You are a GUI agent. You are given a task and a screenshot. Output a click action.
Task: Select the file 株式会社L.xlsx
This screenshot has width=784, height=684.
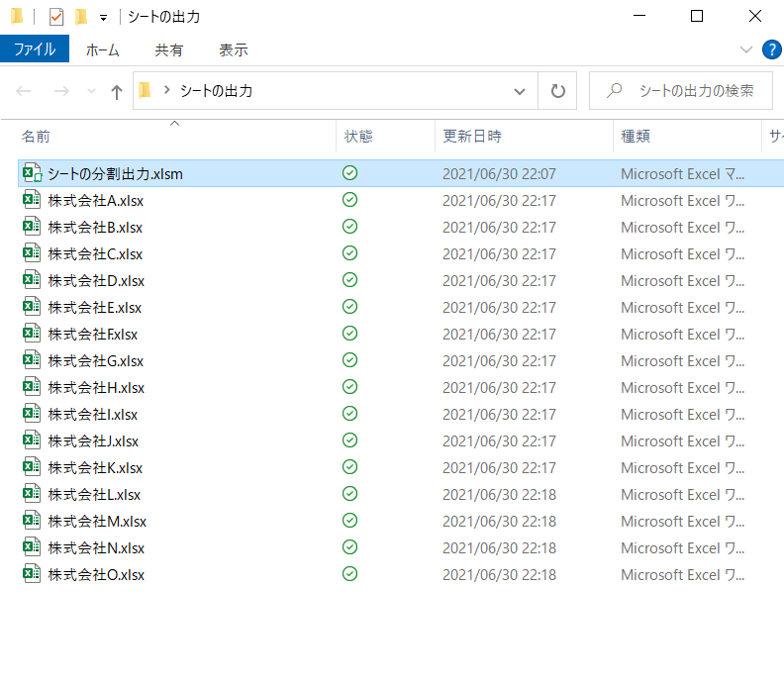(x=94, y=495)
